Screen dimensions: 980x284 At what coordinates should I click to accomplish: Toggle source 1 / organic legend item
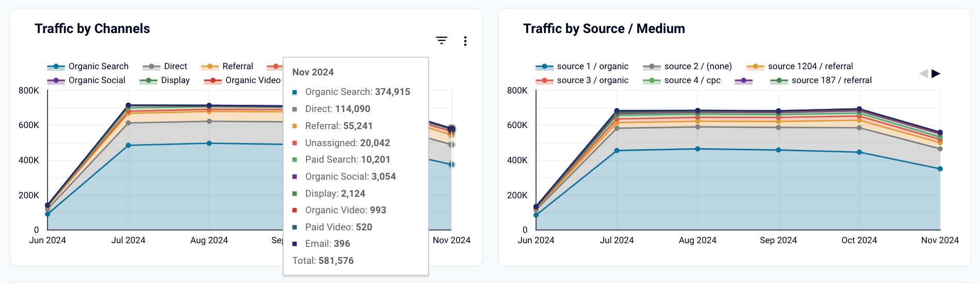pyautogui.click(x=582, y=66)
